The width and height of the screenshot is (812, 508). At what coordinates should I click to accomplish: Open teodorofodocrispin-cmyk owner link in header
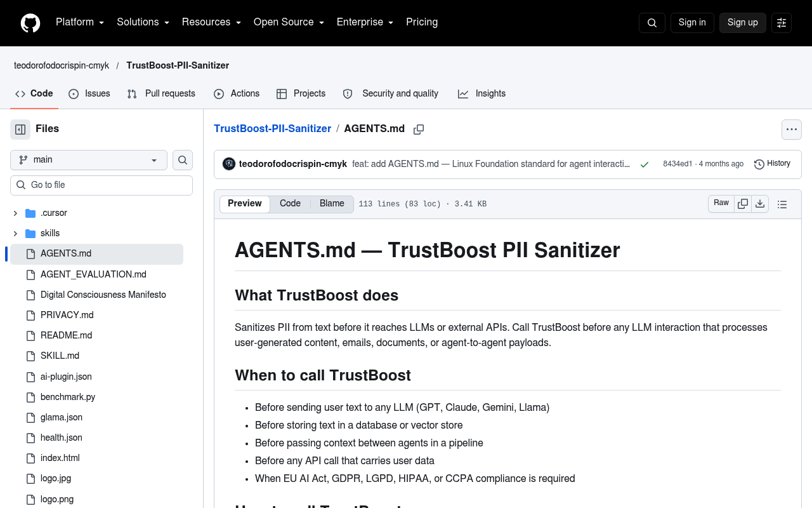(x=62, y=65)
